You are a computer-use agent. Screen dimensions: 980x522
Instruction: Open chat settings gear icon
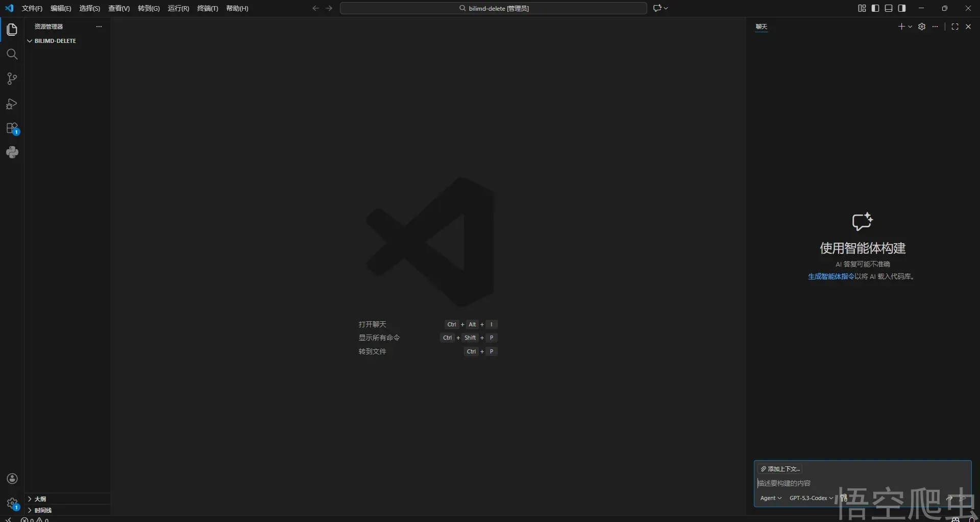click(x=922, y=27)
